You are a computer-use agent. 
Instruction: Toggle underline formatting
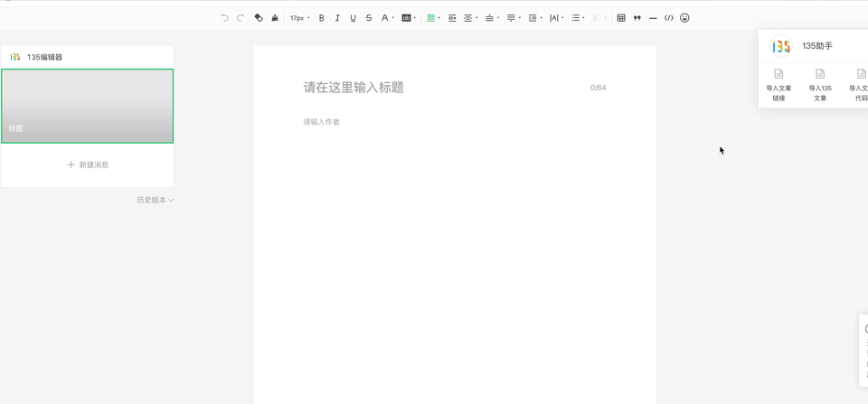353,18
